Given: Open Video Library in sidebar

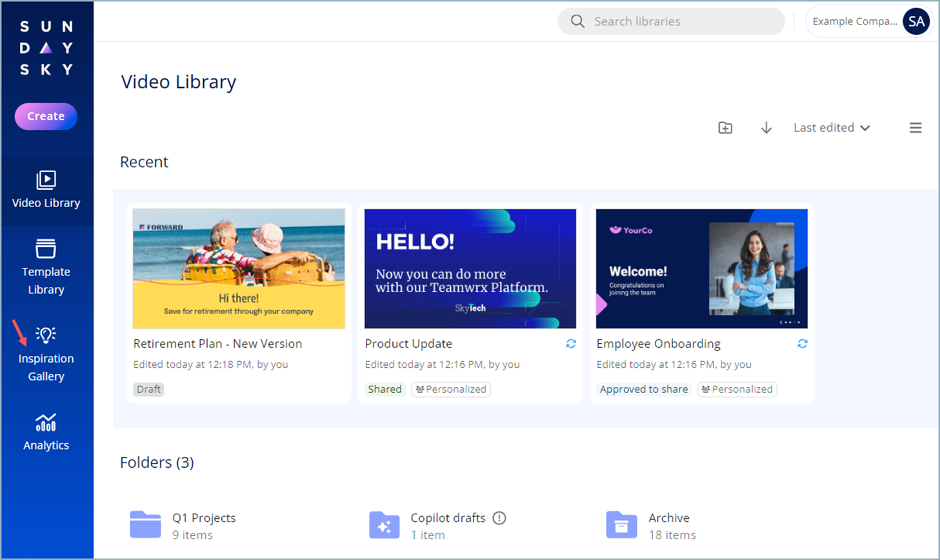Looking at the screenshot, I should click(46, 190).
